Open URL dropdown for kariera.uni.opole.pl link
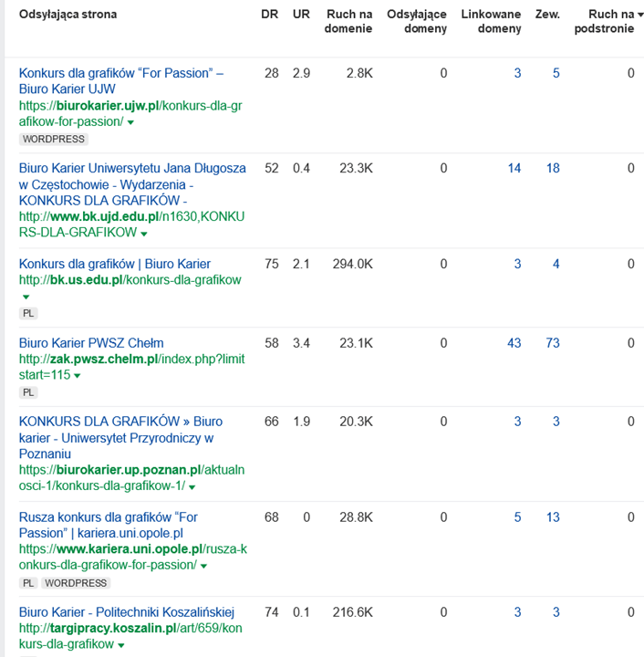The width and height of the screenshot is (644, 657). pyautogui.click(x=203, y=567)
